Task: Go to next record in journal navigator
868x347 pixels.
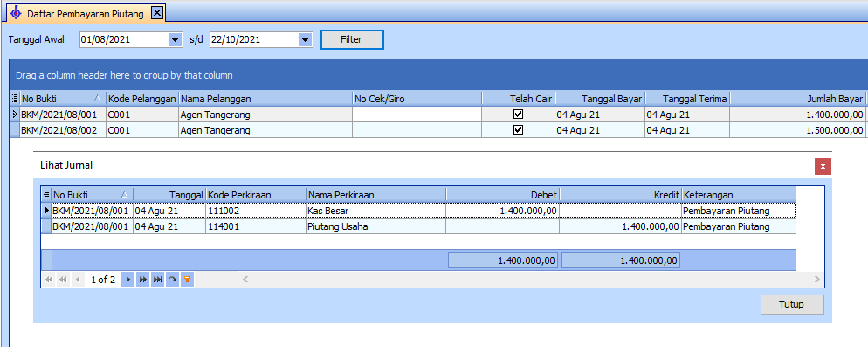Action: [127, 280]
